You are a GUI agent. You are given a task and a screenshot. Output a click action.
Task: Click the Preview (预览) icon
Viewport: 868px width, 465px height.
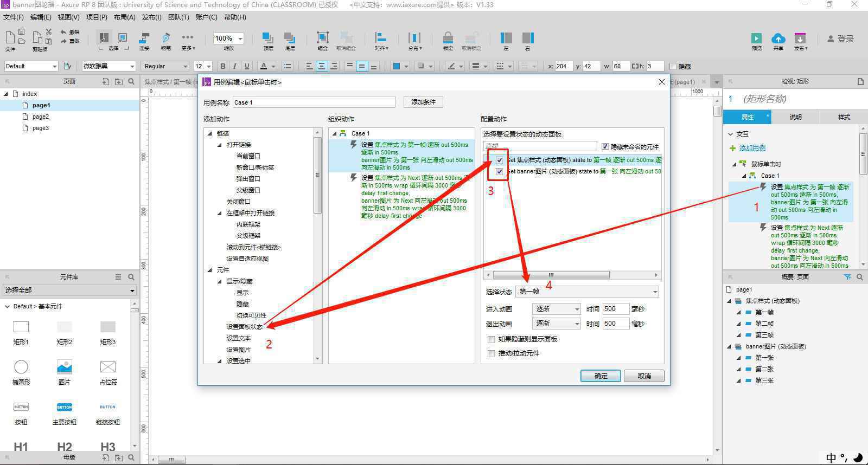coord(756,38)
